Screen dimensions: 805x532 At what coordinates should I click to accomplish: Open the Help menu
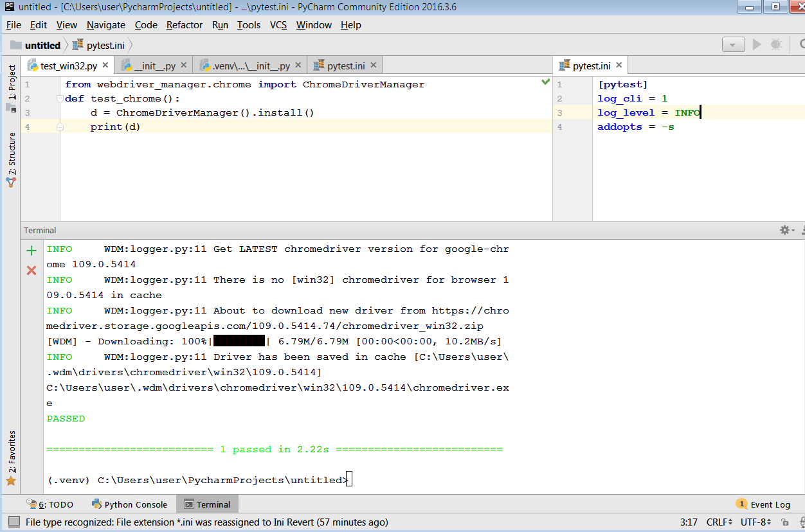pos(351,25)
